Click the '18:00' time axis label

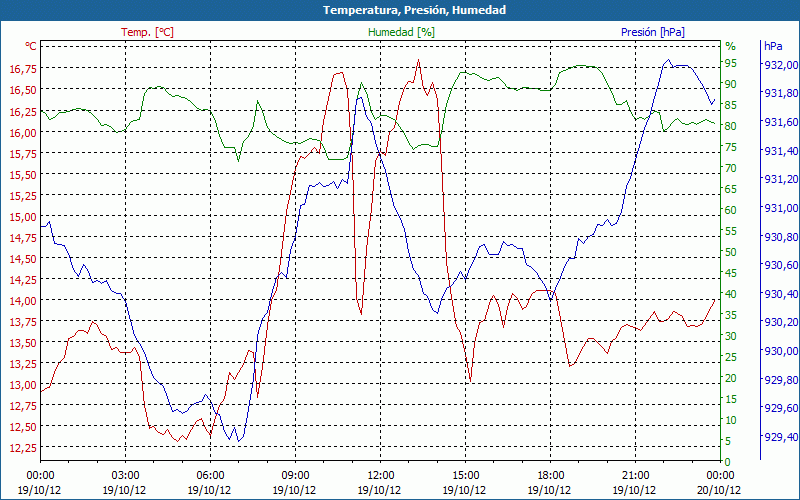[x=551, y=476]
